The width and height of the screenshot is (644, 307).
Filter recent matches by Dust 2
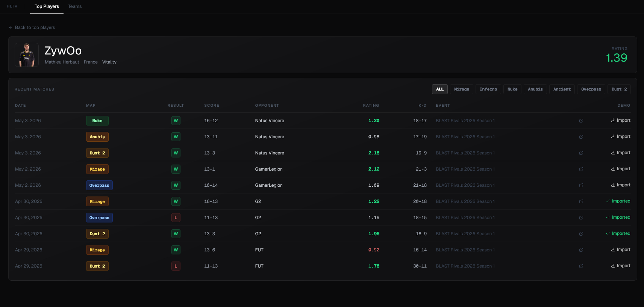619,89
